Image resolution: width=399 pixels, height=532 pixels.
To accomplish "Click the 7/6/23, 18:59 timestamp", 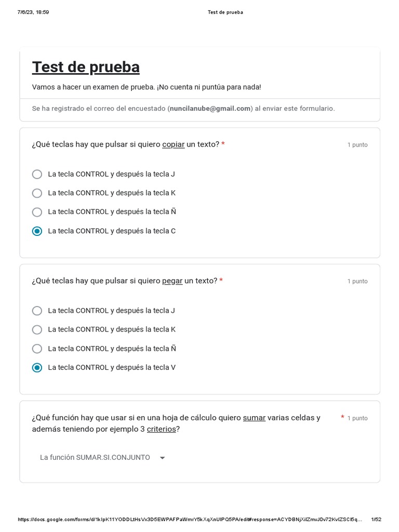I will [x=33, y=12].
